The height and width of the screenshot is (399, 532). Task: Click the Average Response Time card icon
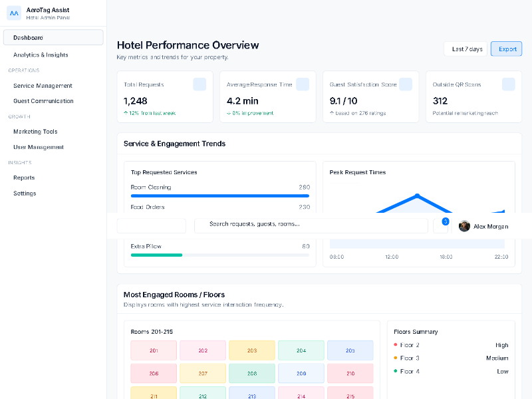pos(303,83)
